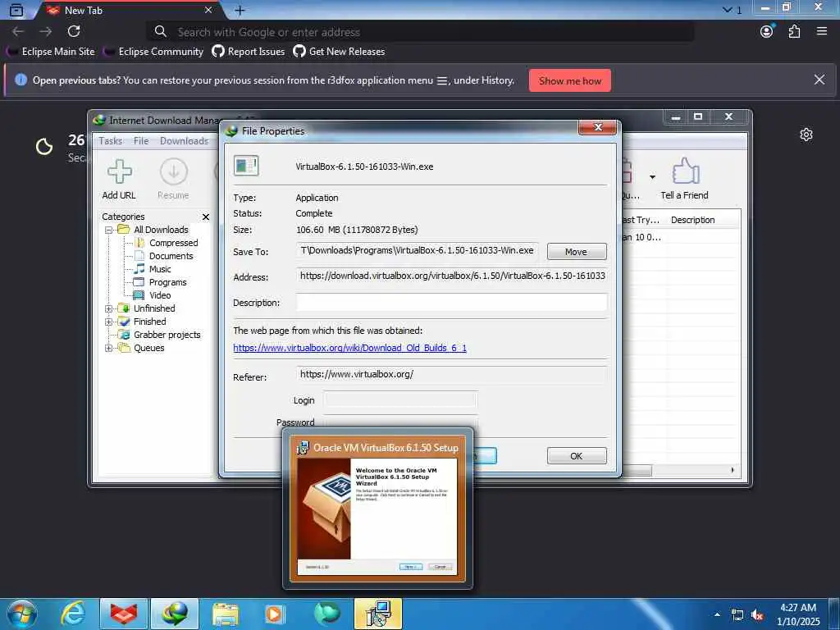Dismiss the restore session notification bar
The height and width of the screenshot is (630, 840).
tap(819, 80)
